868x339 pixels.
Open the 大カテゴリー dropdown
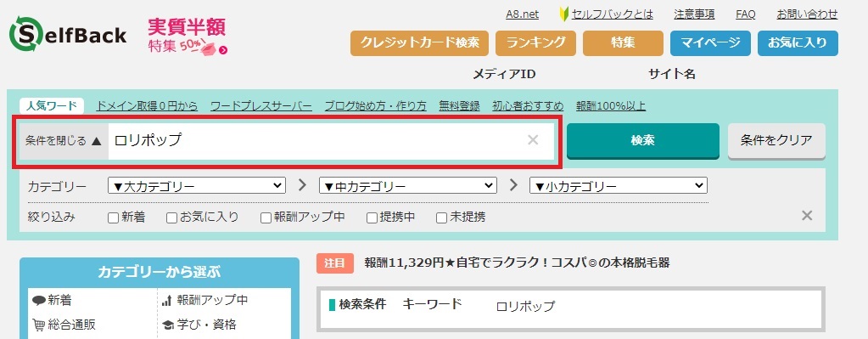click(x=197, y=185)
